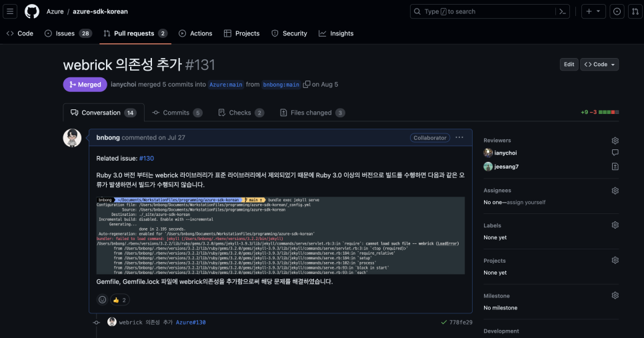Go to GitHub home via Octocat logo

[x=32, y=11]
